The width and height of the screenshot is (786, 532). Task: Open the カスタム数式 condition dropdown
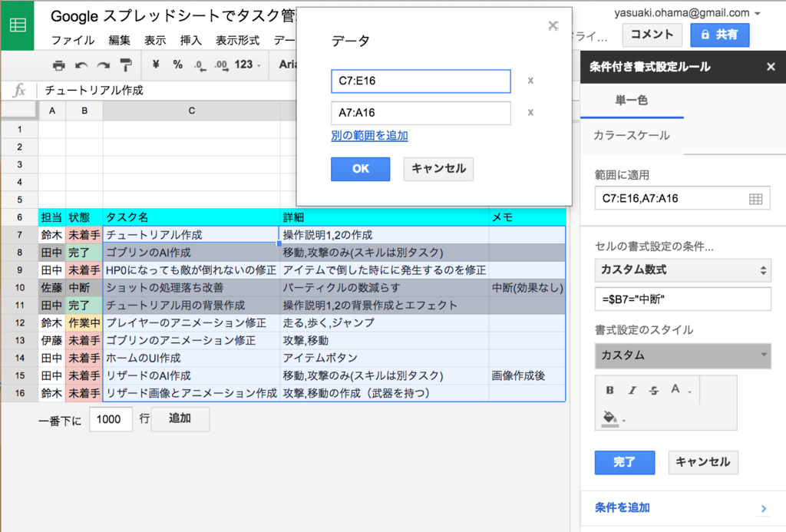coord(682,270)
